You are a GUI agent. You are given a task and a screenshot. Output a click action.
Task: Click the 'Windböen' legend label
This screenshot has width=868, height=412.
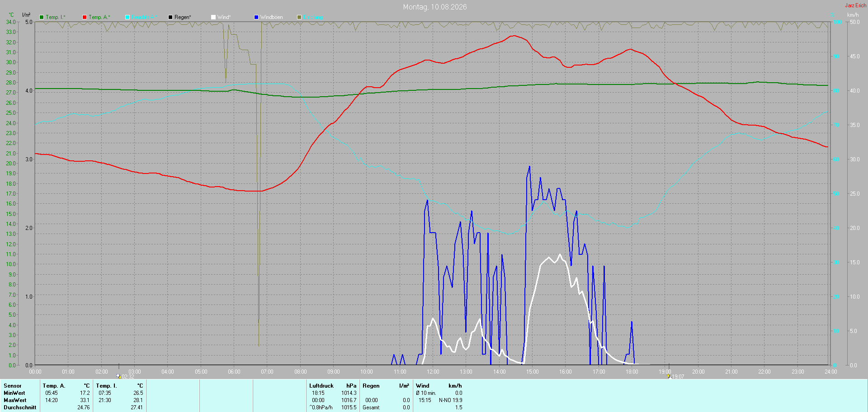click(x=272, y=17)
